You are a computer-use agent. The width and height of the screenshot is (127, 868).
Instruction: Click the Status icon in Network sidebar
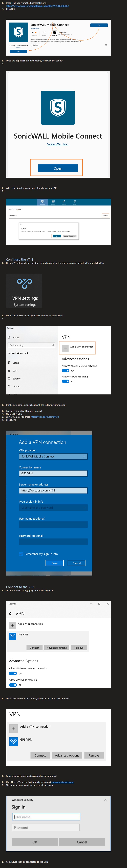tap(9, 363)
